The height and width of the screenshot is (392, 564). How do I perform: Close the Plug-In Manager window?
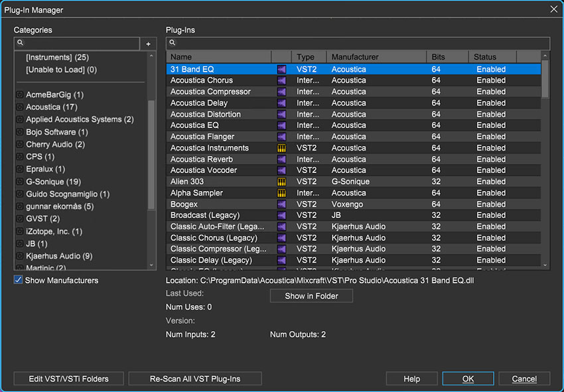click(554, 9)
